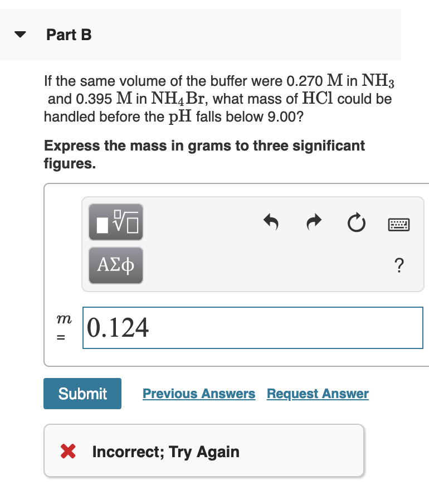Request the Answer
The height and width of the screenshot is (504, 429).
pyautogui.click(x=318, y=394)
